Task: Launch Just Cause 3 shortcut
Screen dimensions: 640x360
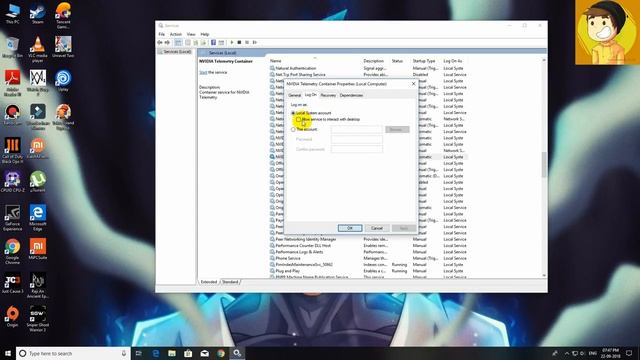Action: pyautogui.click(x=12, y=283)
